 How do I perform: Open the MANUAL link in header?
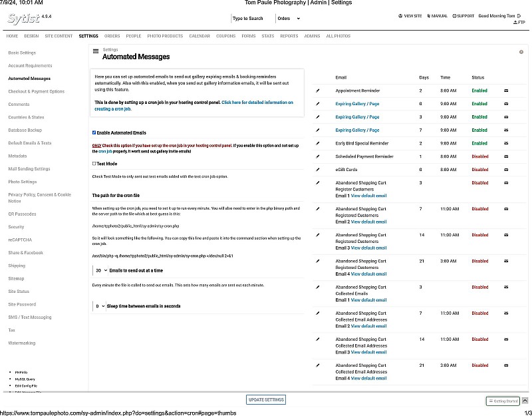[x=438, y=16]
